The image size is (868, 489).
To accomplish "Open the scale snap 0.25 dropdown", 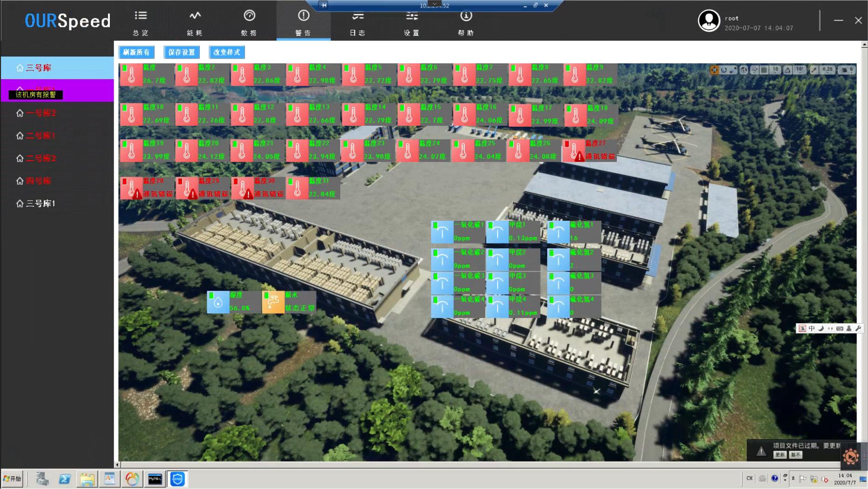I will 827,70.
